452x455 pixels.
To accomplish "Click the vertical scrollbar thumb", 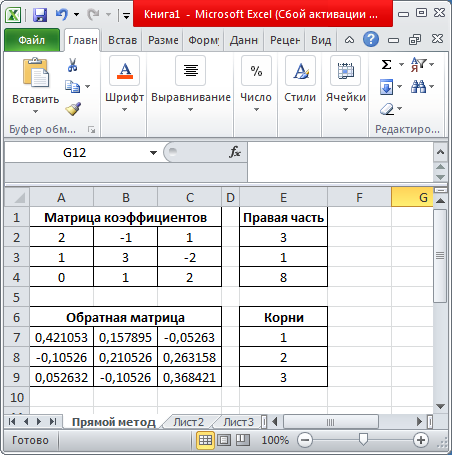I will pyautogui.click(x=440, y=256).
